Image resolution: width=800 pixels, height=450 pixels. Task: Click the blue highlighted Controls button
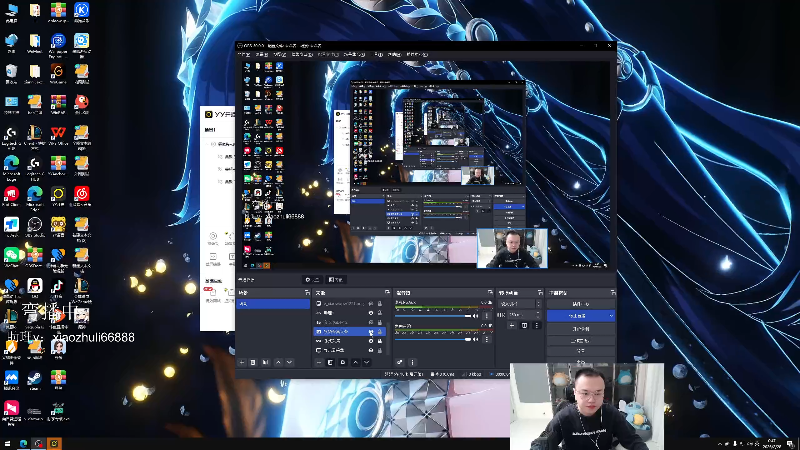pyautogui.click(x=581, y=316)
